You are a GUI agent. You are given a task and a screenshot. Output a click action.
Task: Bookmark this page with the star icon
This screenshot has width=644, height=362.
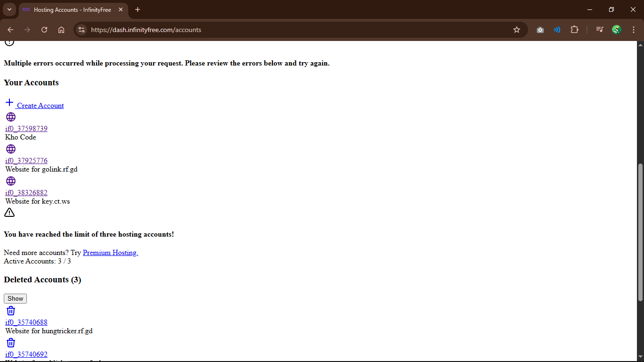point(517,30)
